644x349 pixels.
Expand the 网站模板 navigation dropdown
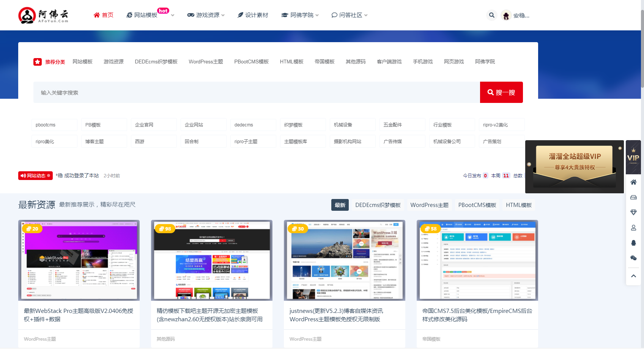pyautogui.click(x=173, y=15)
